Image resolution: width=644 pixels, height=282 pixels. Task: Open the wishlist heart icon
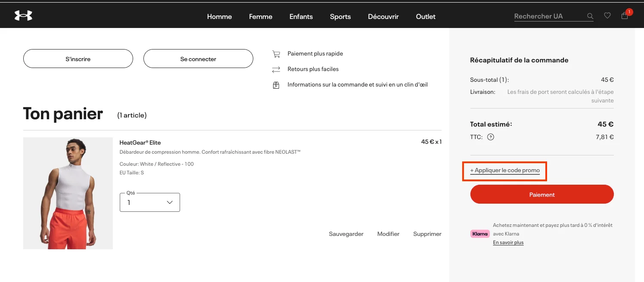(x=607, y=16)
